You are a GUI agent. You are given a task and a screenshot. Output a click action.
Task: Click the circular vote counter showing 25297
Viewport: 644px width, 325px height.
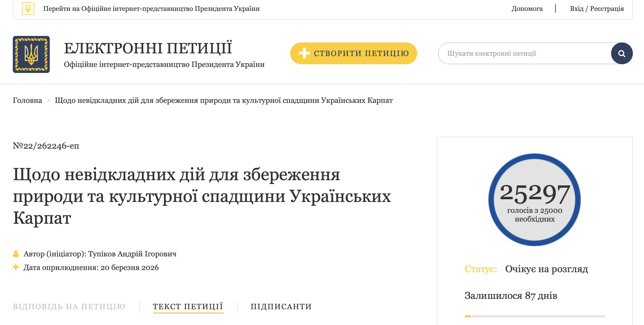coord(534,200)
